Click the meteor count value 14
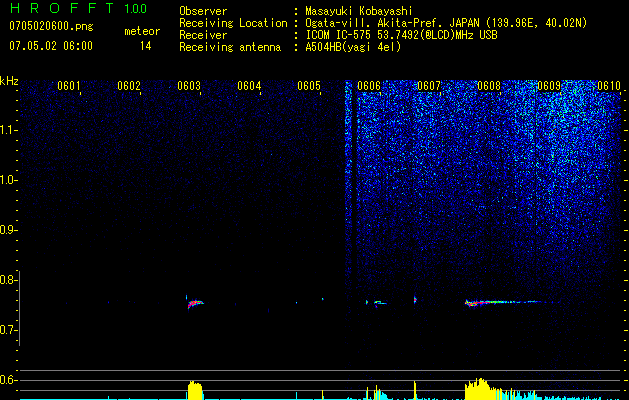 point(145,46)
